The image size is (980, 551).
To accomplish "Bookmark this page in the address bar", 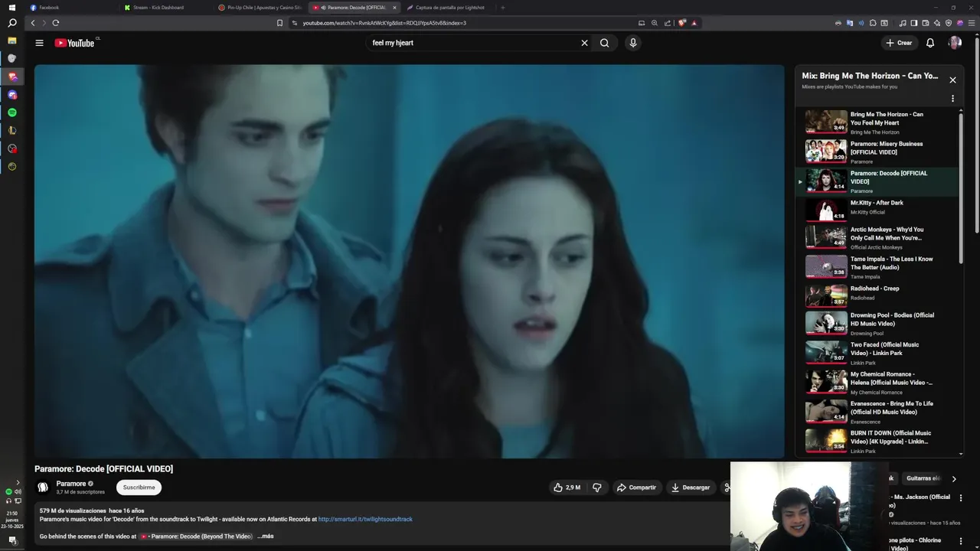I will pyautogui.click(x=279, y=23).
